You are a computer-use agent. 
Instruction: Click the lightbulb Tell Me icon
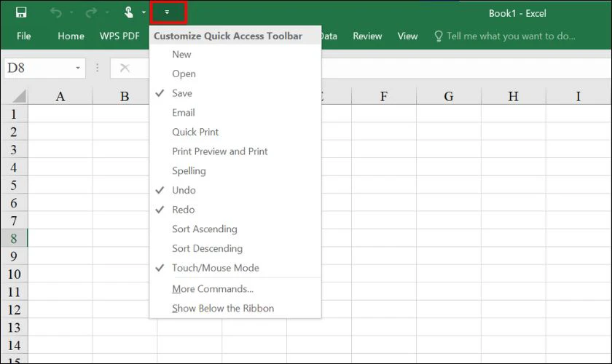[439, 36]
